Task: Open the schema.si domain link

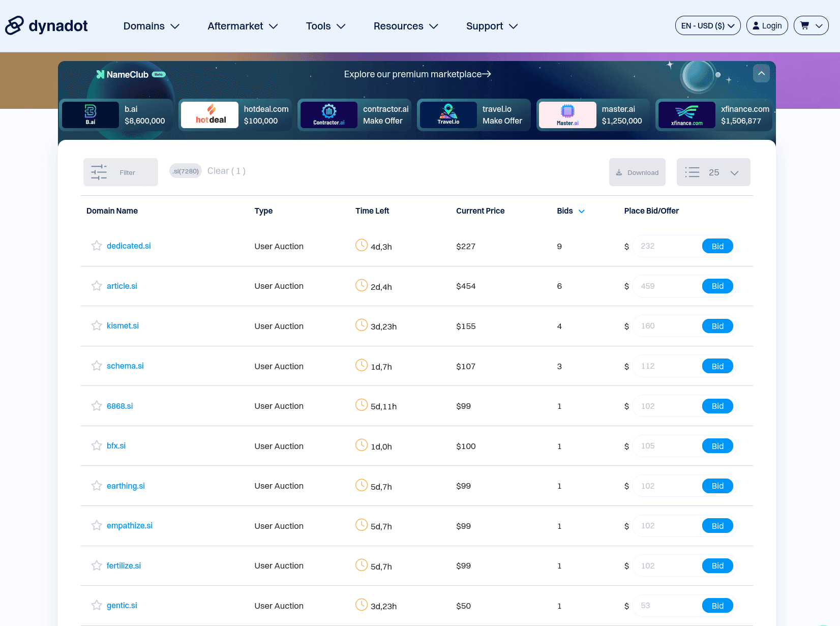Action: coord(125,366)
